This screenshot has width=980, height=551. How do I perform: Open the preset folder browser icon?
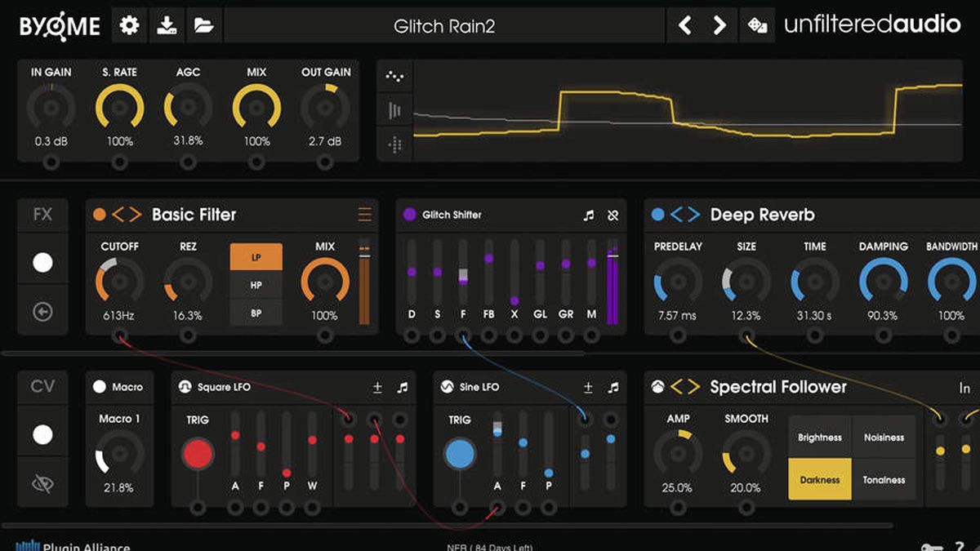pyautogui.click(x=204, y=25)
